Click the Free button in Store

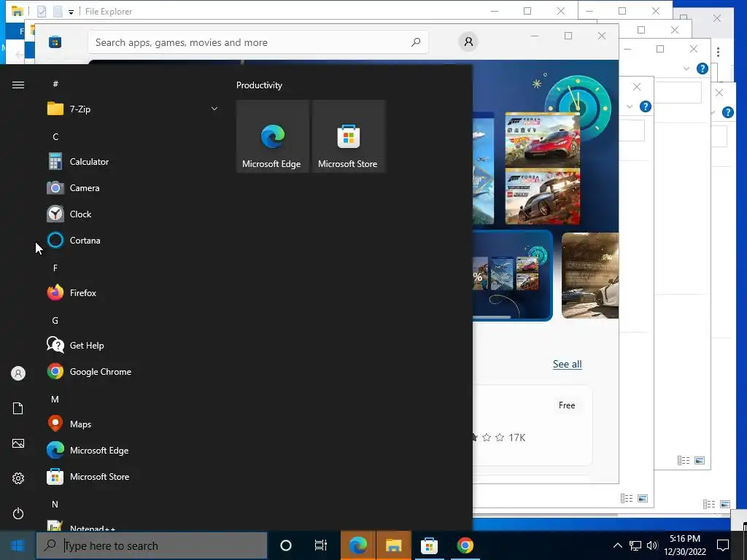567,405
